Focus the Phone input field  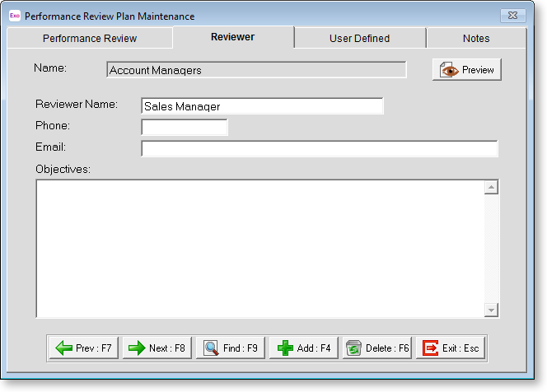[185, 127]
